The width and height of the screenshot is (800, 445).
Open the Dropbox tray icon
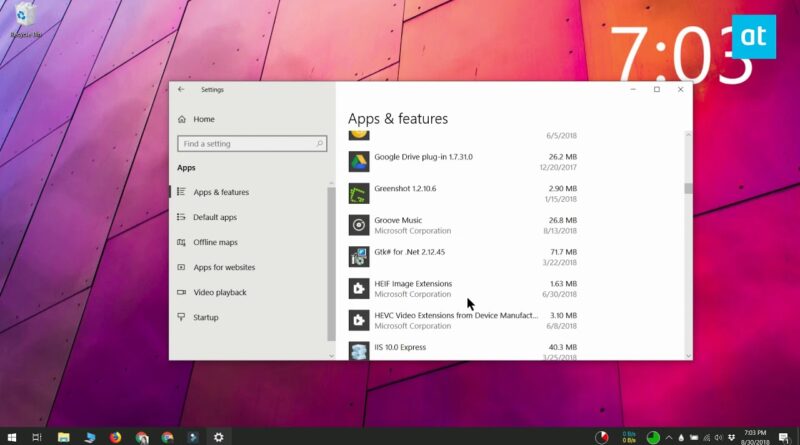[x=731, y=437]
